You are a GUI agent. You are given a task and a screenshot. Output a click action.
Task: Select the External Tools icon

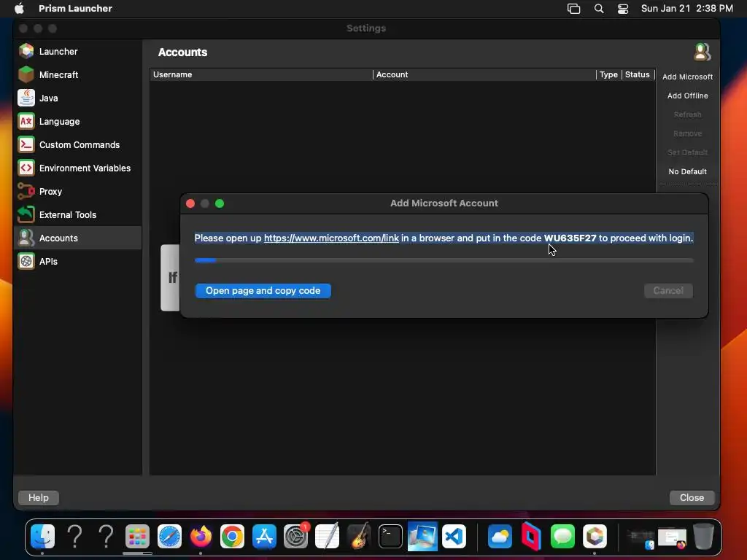tap(26, 214)
